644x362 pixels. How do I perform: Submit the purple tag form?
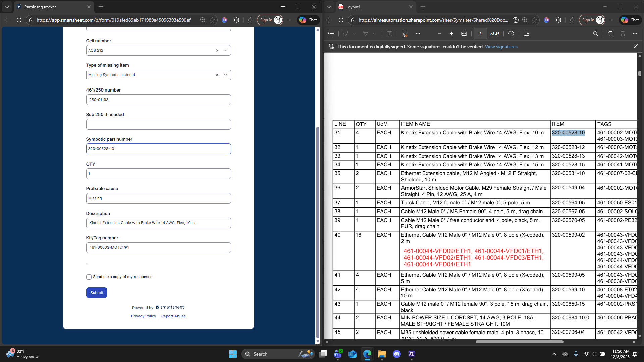pos(97,293)
